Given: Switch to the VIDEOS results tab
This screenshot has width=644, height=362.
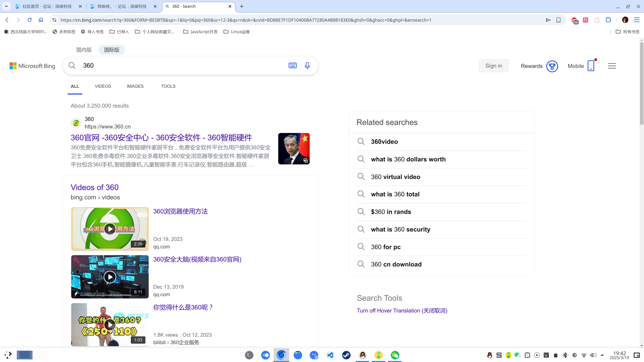Looking at the screenshot, I should (103, 86).
